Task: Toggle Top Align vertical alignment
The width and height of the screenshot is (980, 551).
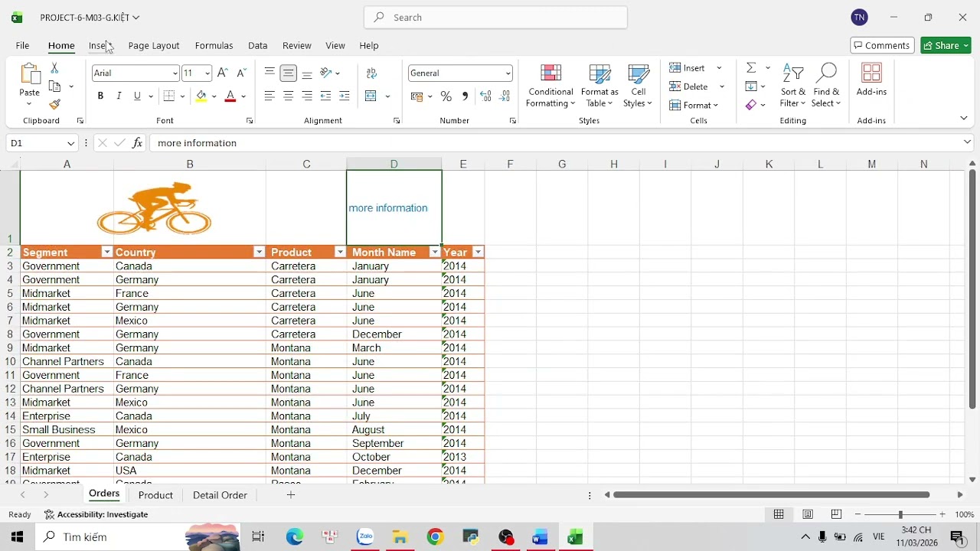Action: pos(269,73)
